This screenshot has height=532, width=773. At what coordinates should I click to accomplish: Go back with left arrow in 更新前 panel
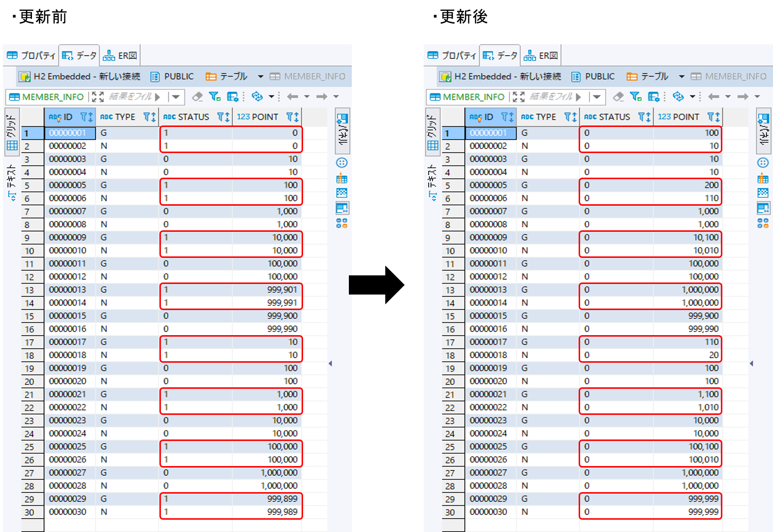pyautogui.click(x=293, y=96)
